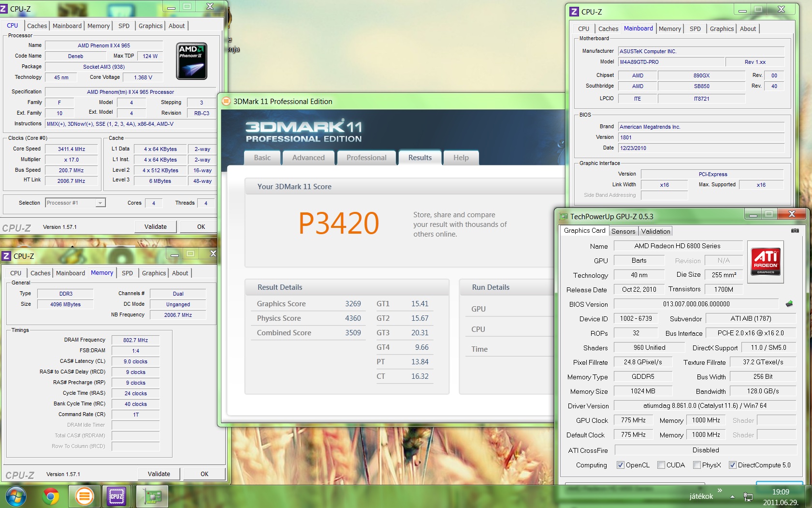Open Memory tab in the CPU-Z Mainboard window
812x508 pixels.
[669, 29]
